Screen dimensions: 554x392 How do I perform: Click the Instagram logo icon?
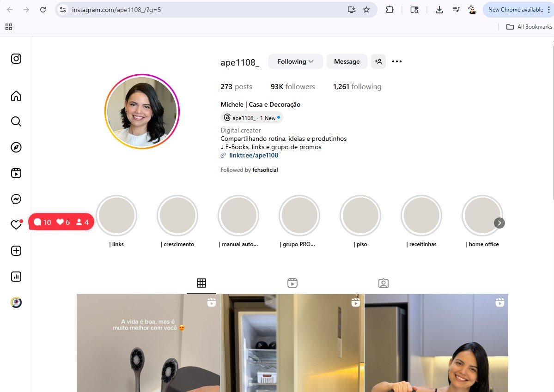tap(16, 59)
